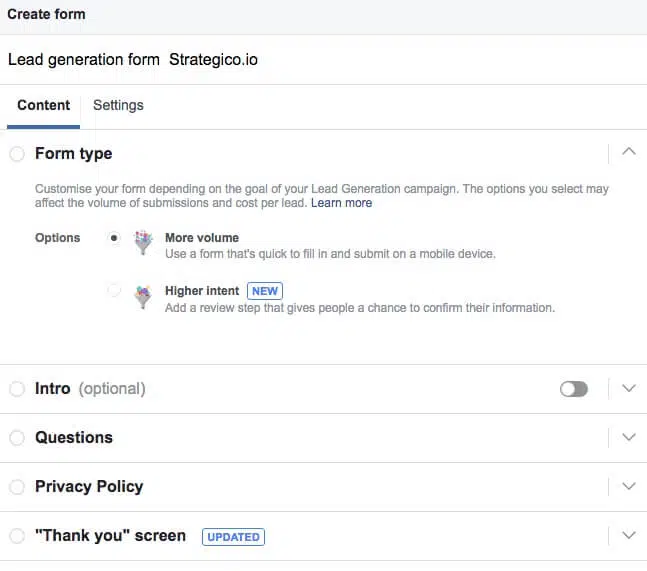Click the form name field Lead generation form
This screenshot has width=647, height=571.
point(84,60)
